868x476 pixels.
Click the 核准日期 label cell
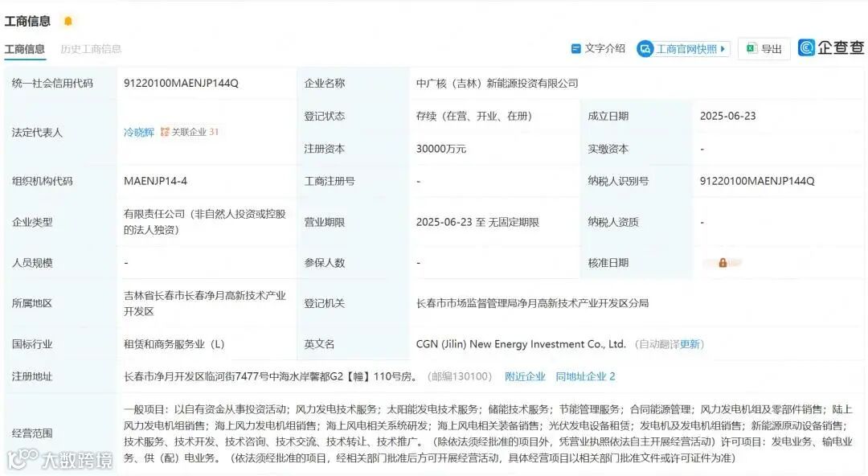636,263
